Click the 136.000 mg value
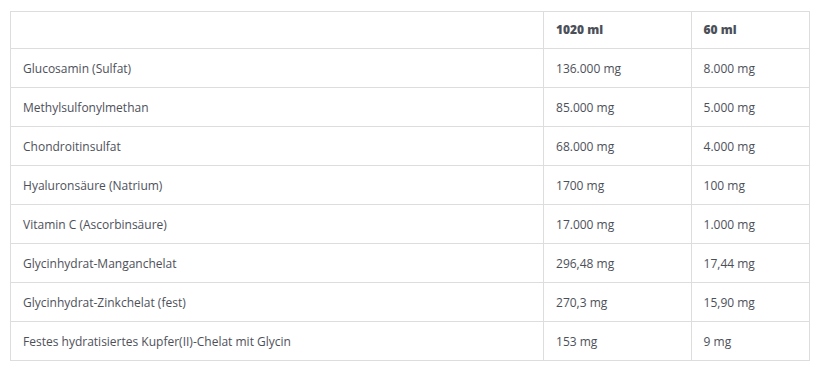The image size is (822, 370). (x=588, y=69)
